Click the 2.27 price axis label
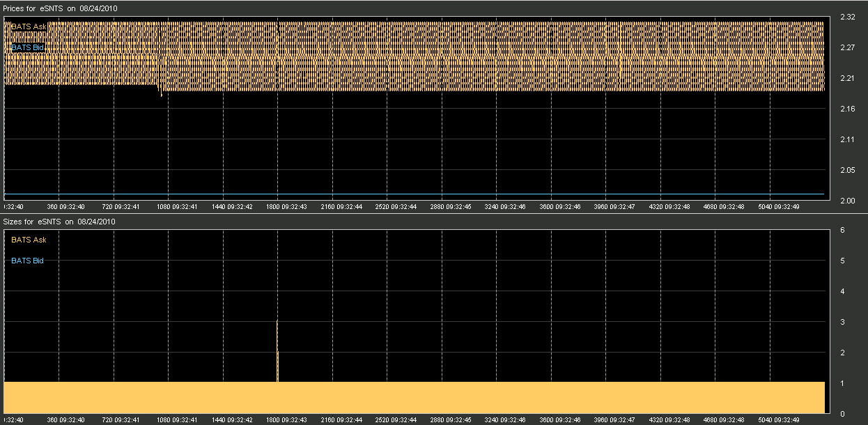This screenshot has height=425, width=868. coord(847,47)
